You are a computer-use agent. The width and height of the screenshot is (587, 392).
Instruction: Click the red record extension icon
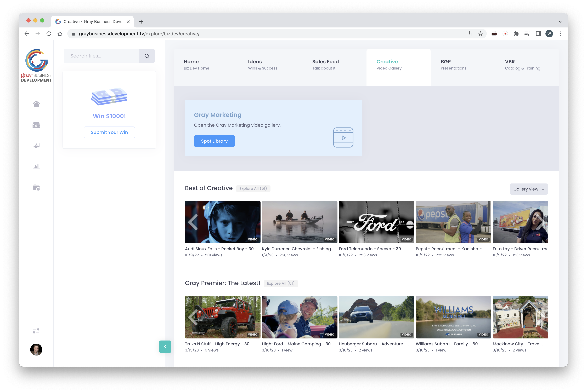tap(505, 34)
